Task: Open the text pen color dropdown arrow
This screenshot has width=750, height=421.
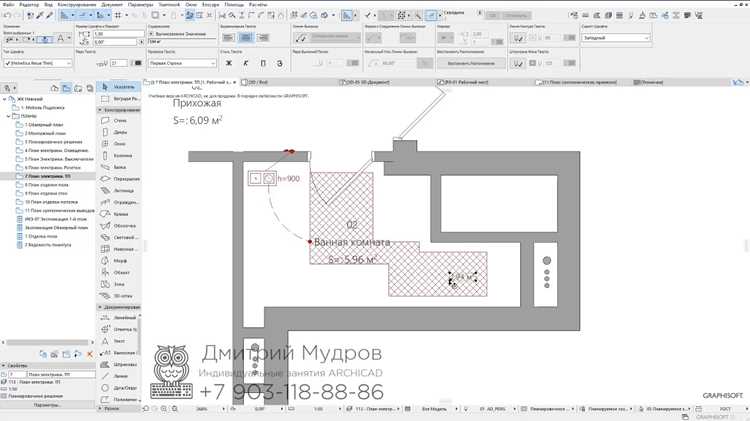Action: pos(130,63)
